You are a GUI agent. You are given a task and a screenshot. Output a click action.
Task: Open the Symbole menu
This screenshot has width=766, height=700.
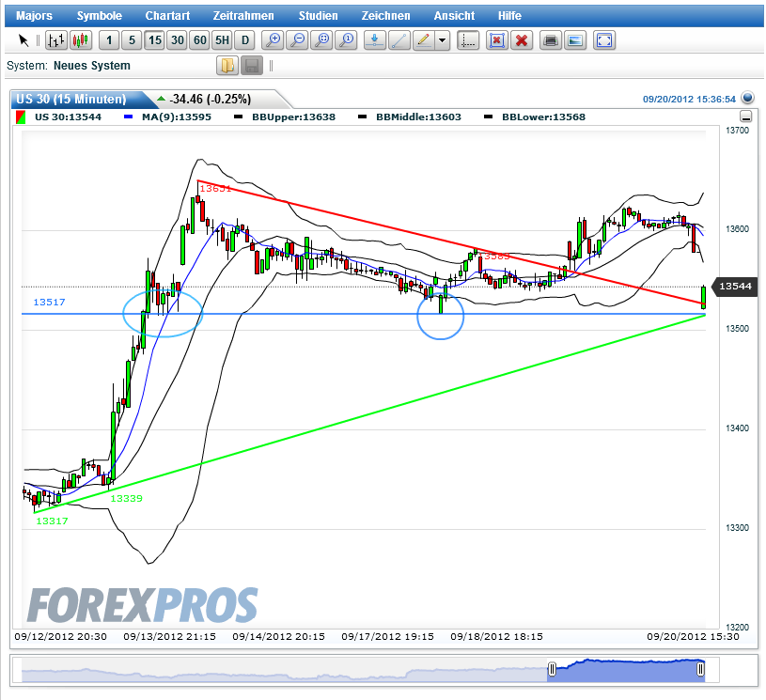tap(100, 16)
